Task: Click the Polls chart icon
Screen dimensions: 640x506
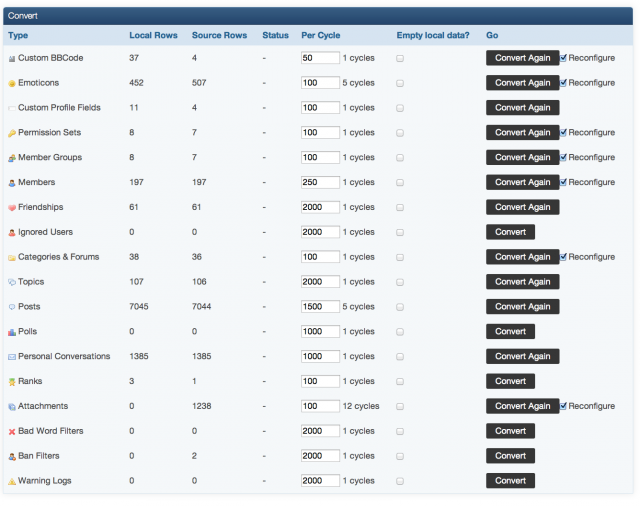Action: (x=12, y=332)
